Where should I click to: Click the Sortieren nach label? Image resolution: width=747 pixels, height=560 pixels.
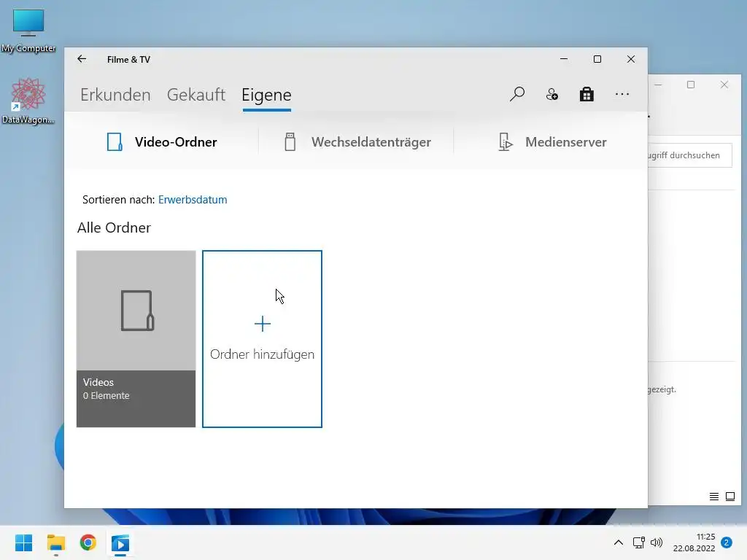tap(119, 200)
